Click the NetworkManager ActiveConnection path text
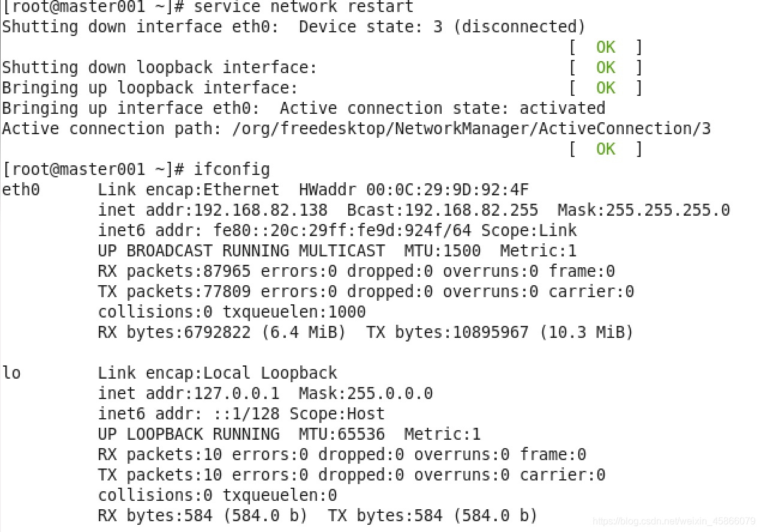The image size is (761, 532). pyautogui.click(x=471, y=129)
